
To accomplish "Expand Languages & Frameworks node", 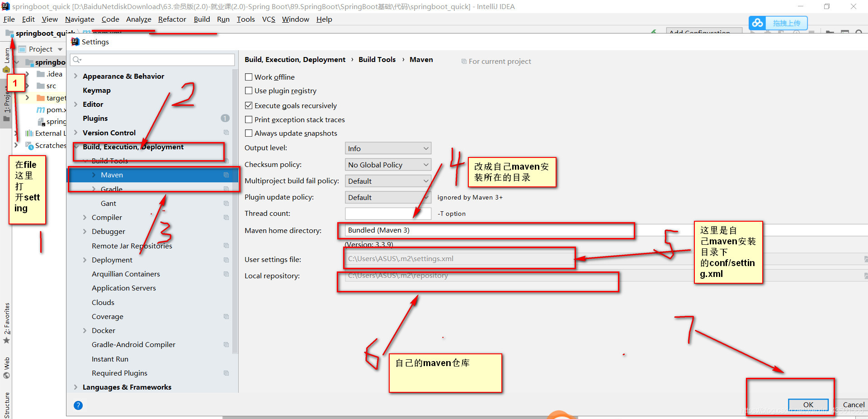I will (x=76, y=387).
